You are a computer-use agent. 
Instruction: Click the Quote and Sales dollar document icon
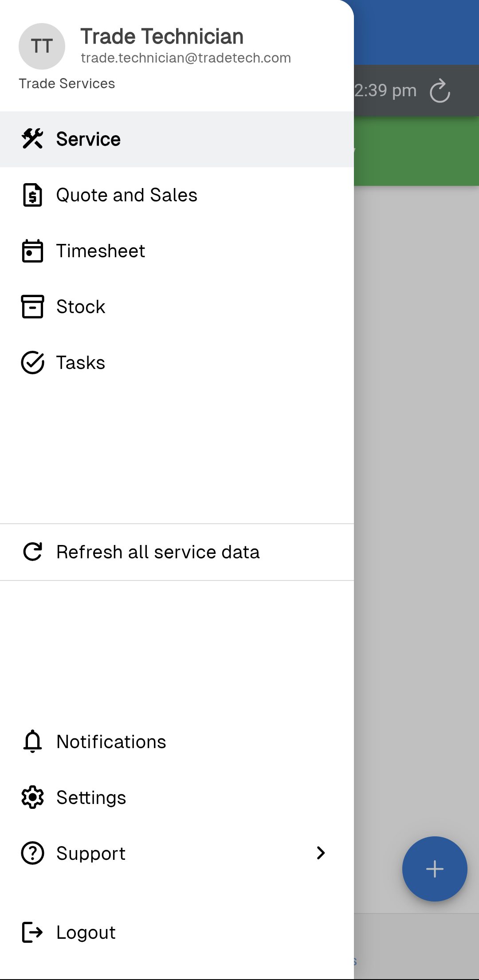click(32, 195)
